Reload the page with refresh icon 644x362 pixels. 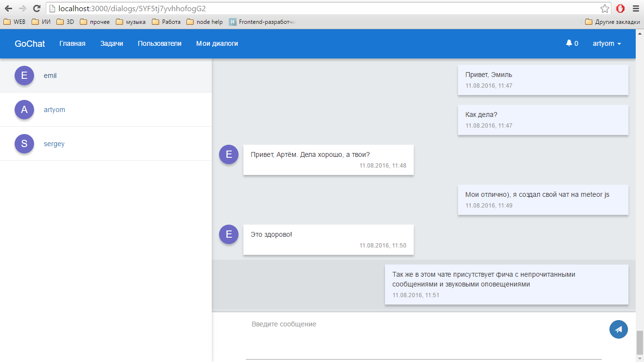coord(37,8)
